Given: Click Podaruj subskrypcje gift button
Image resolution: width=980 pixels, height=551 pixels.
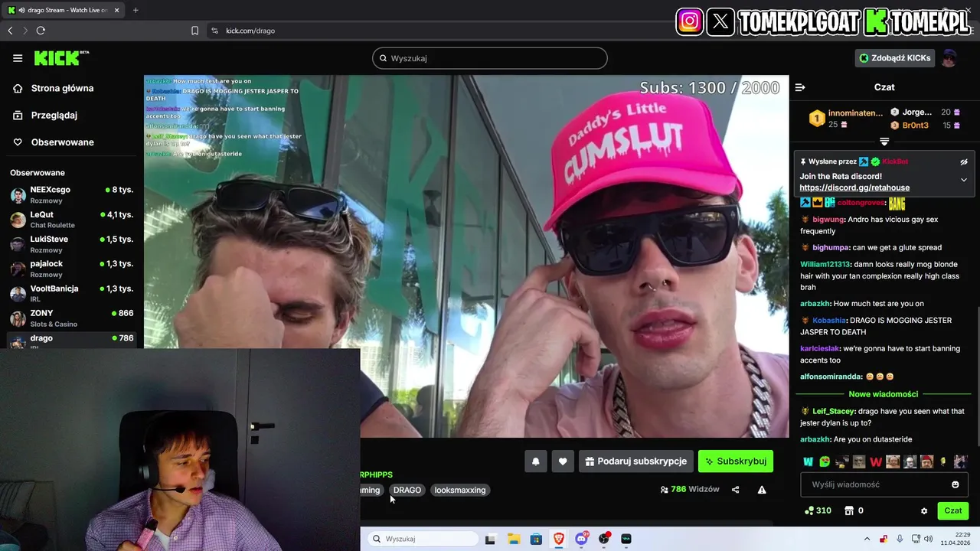Looking at the screenshot, I should (636, 461).
